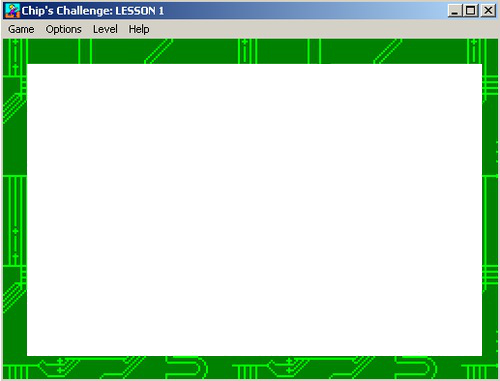Image resolution: width=500 pixels, height=381 pixels.
Task: Open the Game menu
Action: coord(21,29)
